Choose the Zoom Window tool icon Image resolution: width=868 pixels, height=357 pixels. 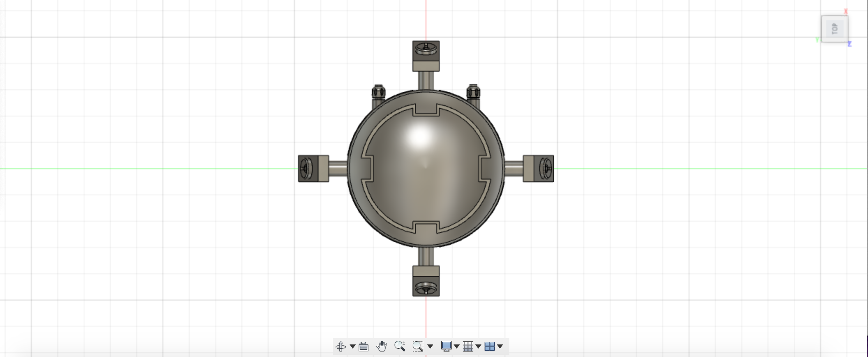coord(418,346)
